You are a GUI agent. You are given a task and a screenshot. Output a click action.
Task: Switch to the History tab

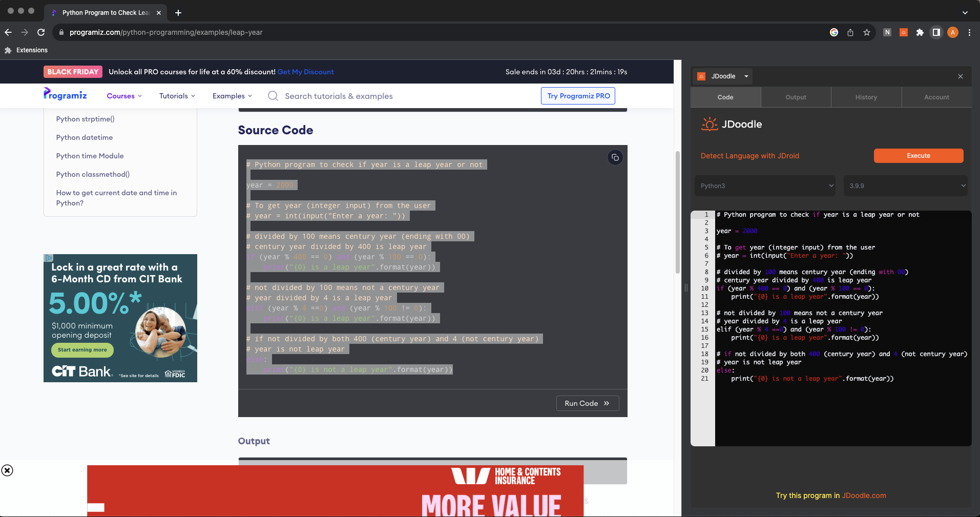coord(866,97)
